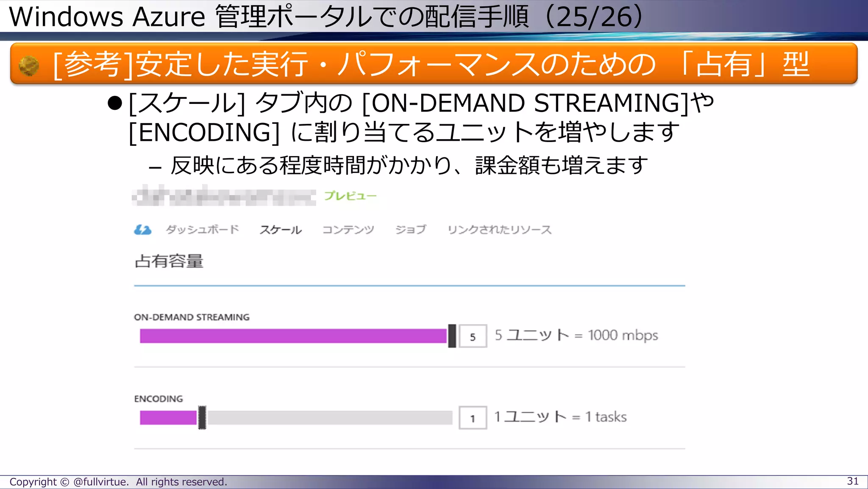Image resolution: width=868 pixels, height=489 pixels.
Task: Click the purple ON-DEMAND STREAMING bar
Action: point(293,336)
